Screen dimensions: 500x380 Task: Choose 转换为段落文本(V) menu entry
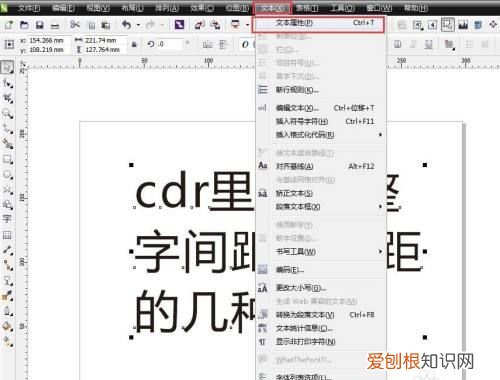click(x=321, y=315)
